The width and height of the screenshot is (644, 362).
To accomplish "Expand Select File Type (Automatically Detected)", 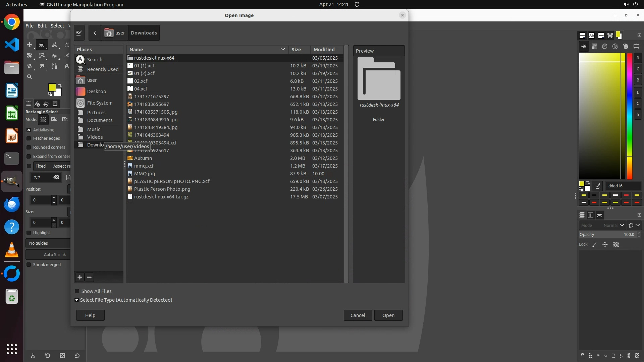I will click(x=77, y=300).
